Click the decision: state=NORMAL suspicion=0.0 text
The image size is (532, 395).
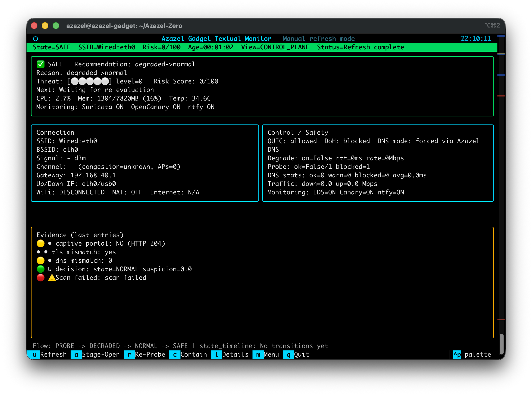(x=123, y=269)
